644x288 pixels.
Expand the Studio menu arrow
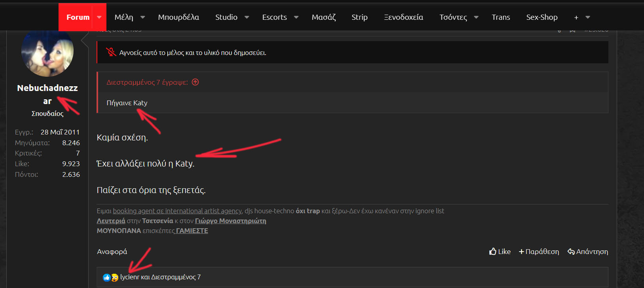[247, 17]
